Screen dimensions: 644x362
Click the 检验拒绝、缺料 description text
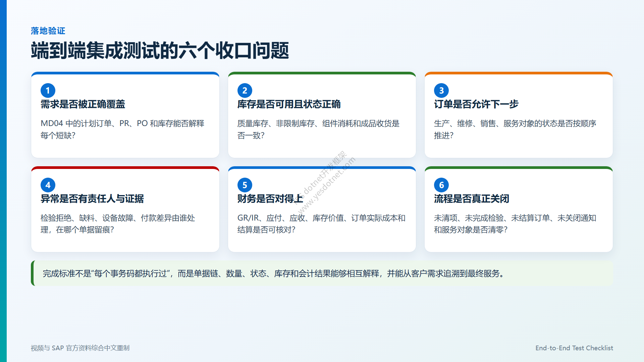(118, 224)
